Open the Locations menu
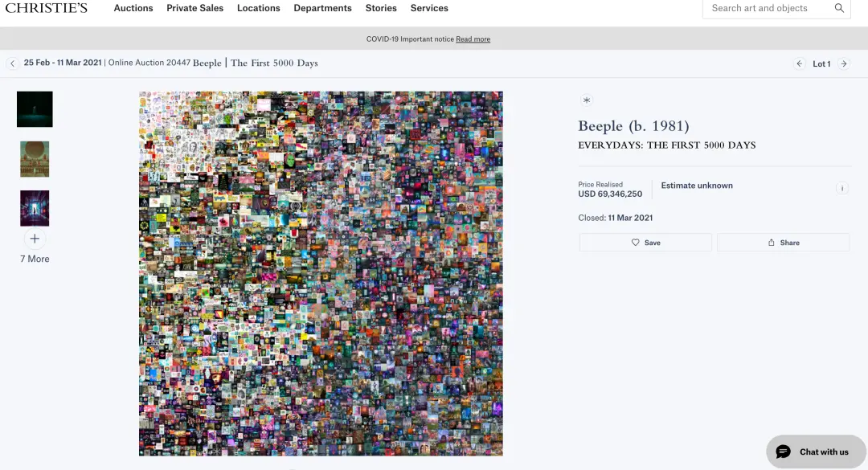 tap(259, 8)
